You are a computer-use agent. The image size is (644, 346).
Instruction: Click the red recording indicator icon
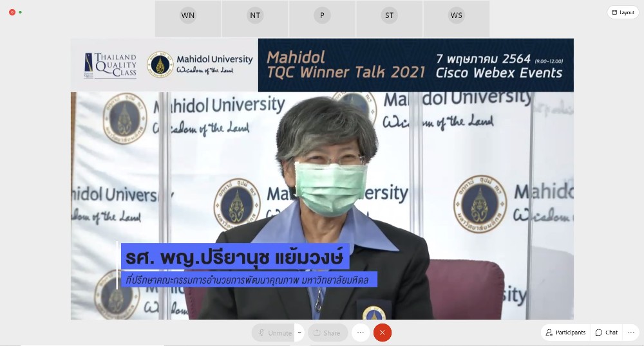(12, 12)
